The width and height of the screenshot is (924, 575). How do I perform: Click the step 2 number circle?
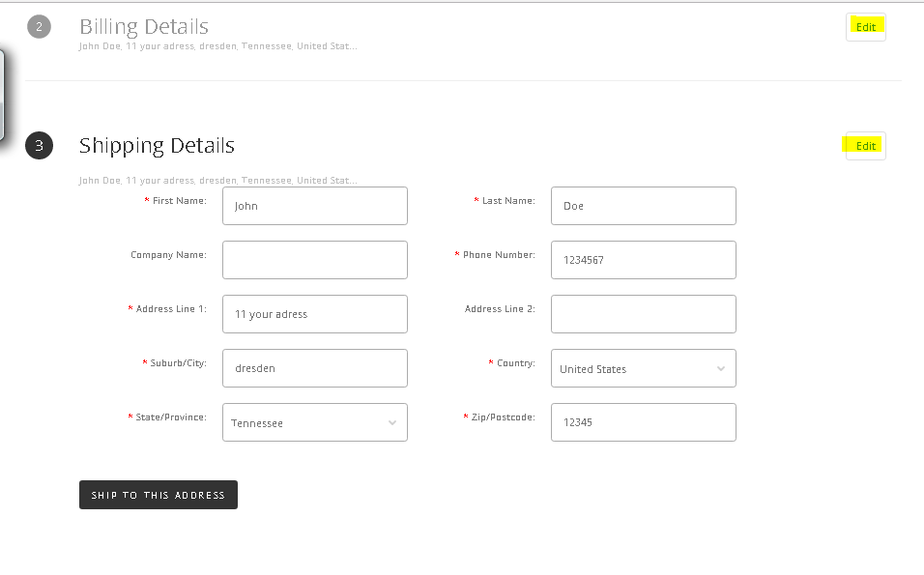pos(39,27)
